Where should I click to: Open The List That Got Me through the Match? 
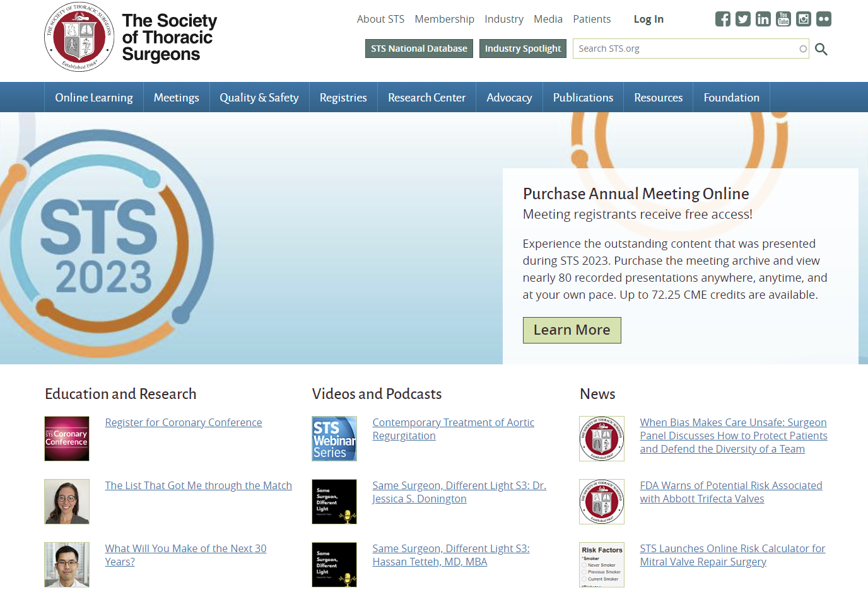(x=199, y=485)
